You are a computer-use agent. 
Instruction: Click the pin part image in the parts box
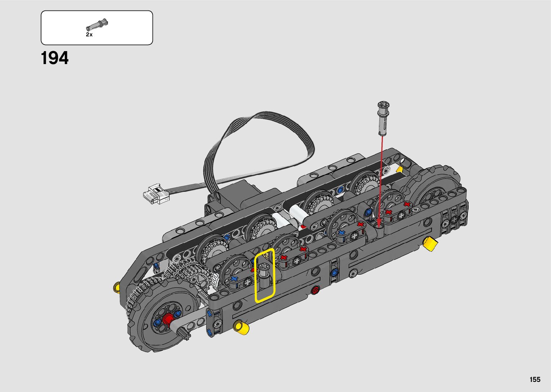coord(97,24)
